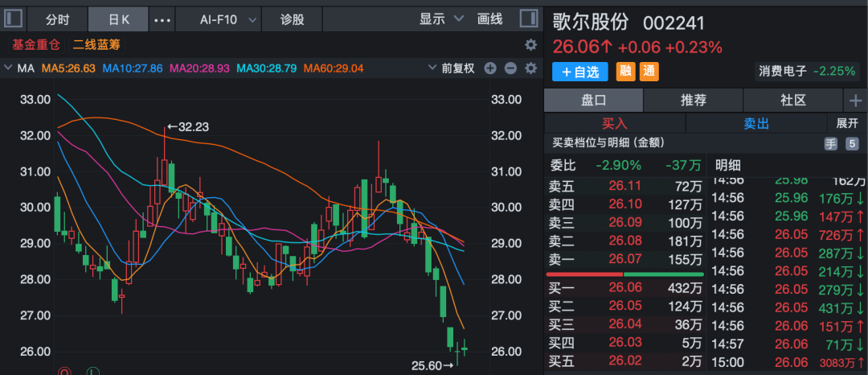
Task: Expand the 显示 display dropdown
Action: pyautogui.click(x=442, y=19)
